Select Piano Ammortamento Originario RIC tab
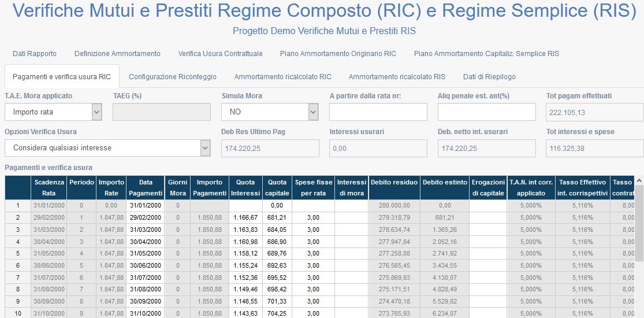This screenshot has width=644, height=318. [338, 54]
